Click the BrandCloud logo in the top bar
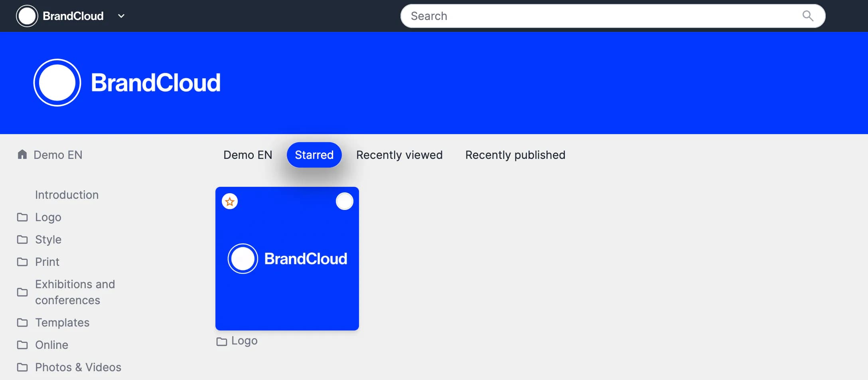The height and width of the screenshot is (380, 868). click(x=60, y=16)
